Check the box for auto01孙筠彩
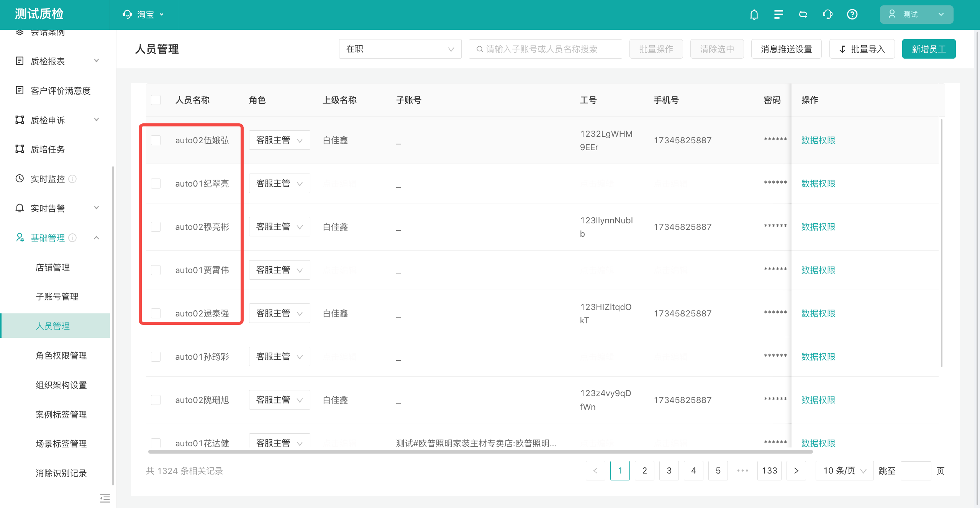Image resolution: width=980 pixels, height=508 pixels. point(156,357)
